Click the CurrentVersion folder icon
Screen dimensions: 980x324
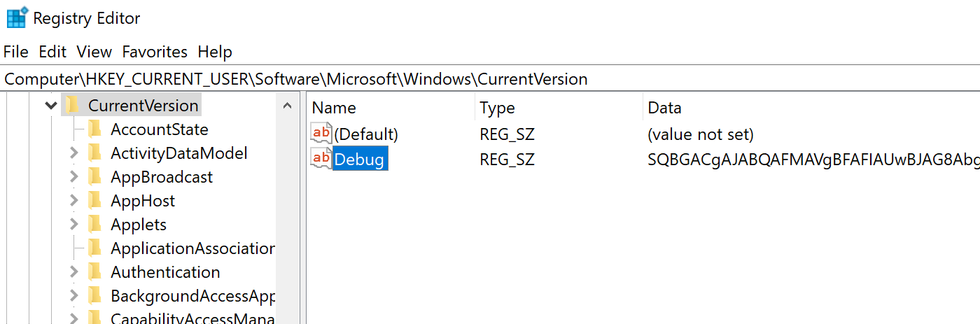pos(71,106)
